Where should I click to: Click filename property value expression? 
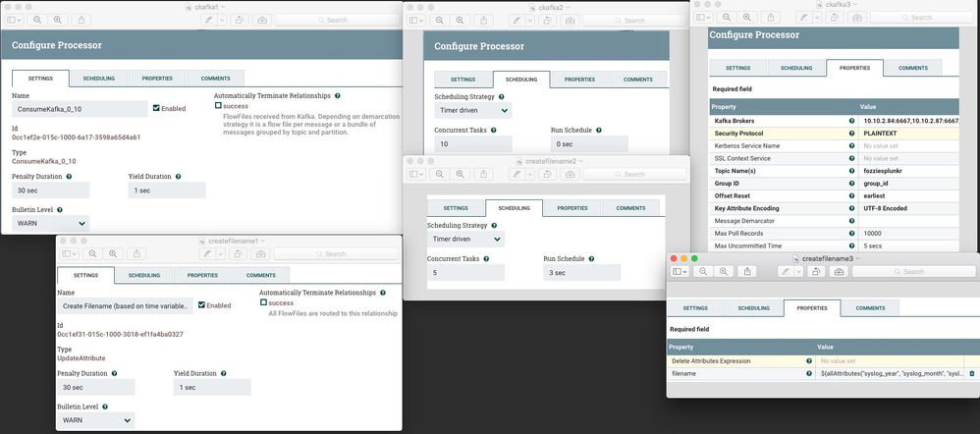(x=892, y=373)
